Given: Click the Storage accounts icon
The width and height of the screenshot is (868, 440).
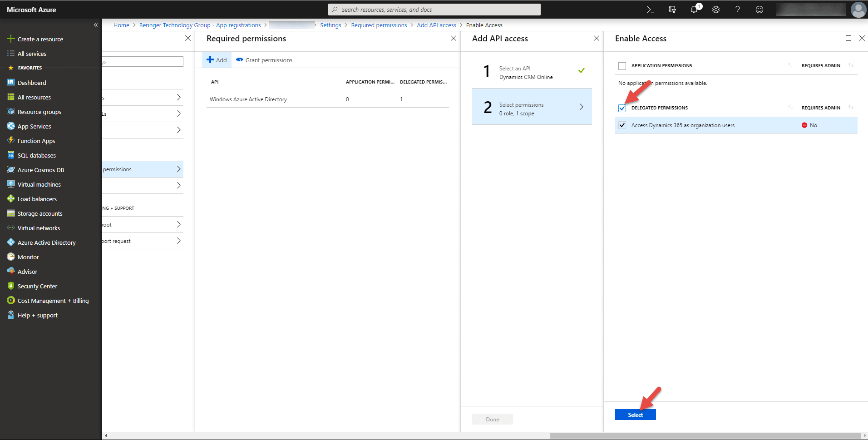Looking at the screenshot, I should pos(11,213).
